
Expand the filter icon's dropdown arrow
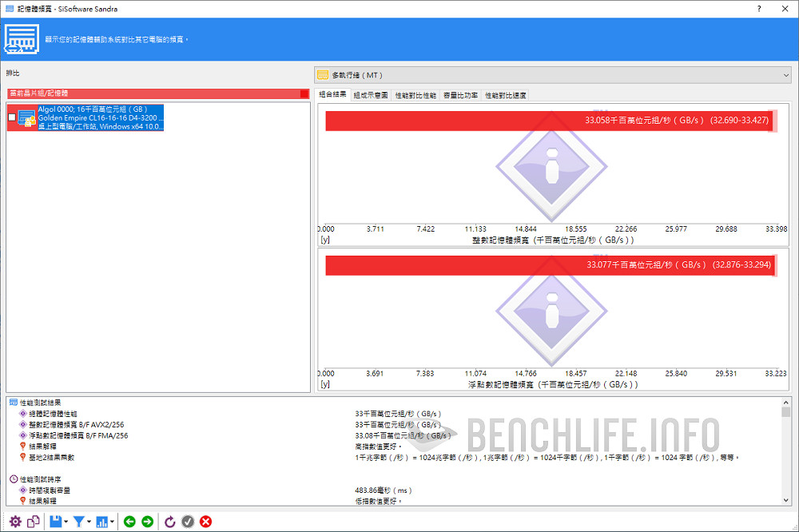pyautogui.click(x=89, y=522)
